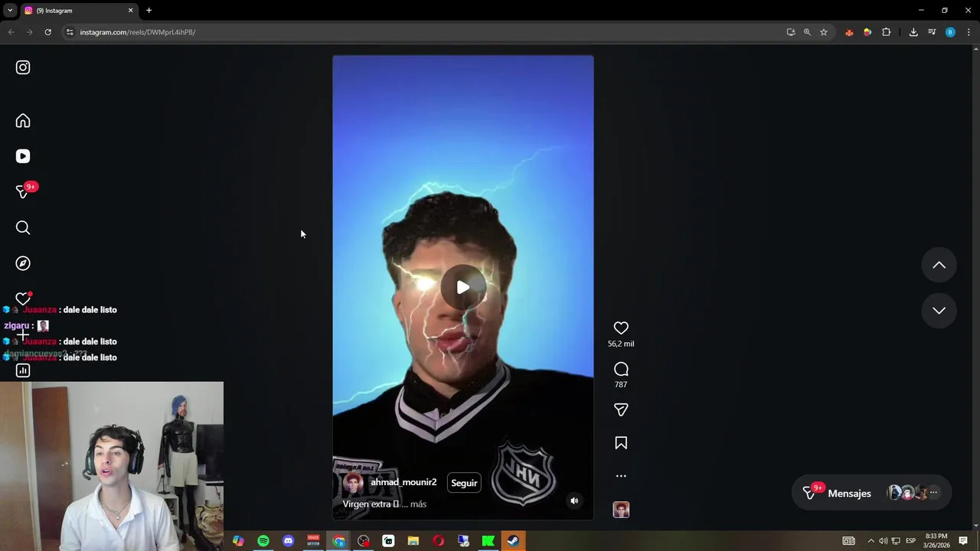This screenshot has height=551, width=980.
Task: Play the reel video
Action: click(463, 288)
